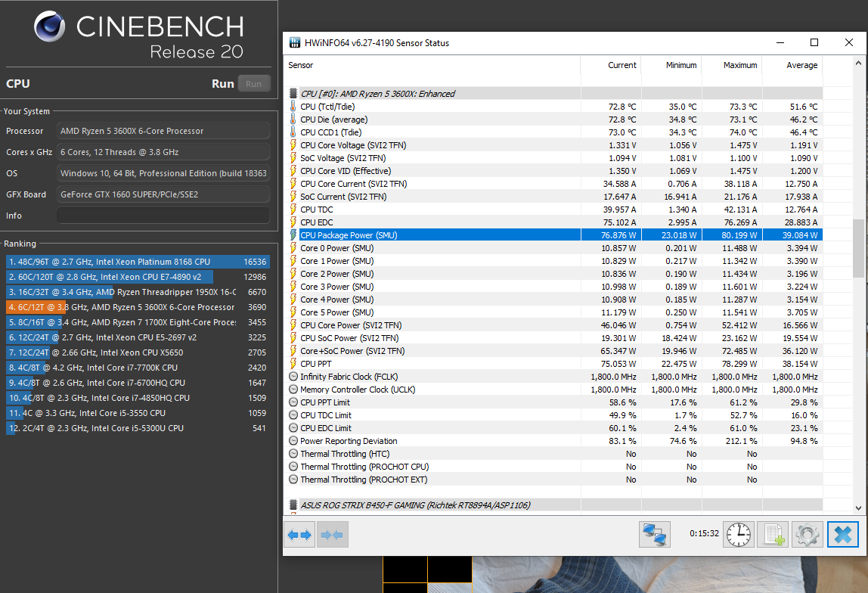Click the lightning icon beside SoC Current
Image resolution: width=868 pixels, height=593 pixels.
tap(293, 197)
